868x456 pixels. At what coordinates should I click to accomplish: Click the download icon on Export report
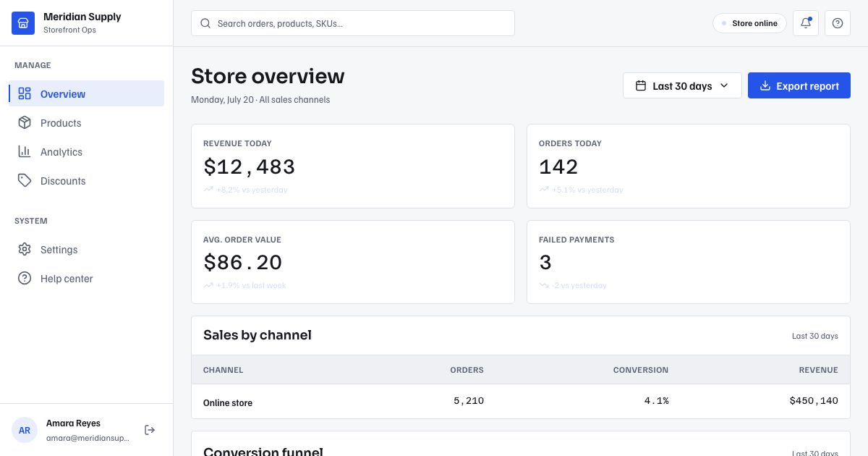point(765,85)
